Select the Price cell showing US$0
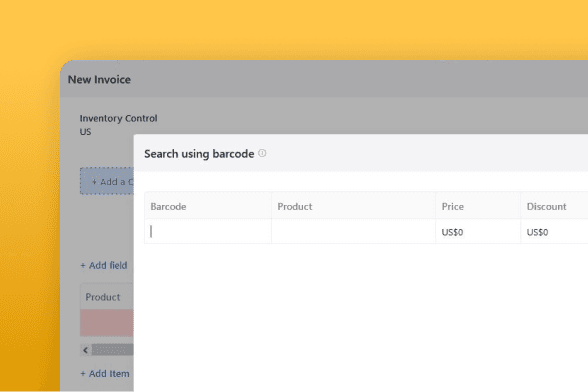The width and height of the screenshot is (588, 392). coord(478,232)
